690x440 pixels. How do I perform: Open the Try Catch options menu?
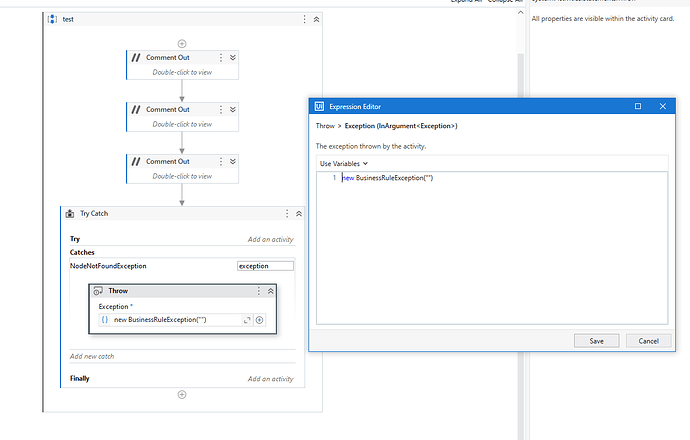pos(287,213)
